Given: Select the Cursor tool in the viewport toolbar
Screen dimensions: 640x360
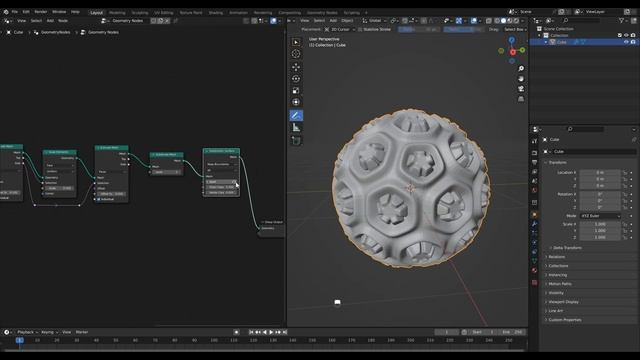Looking at the screenshot, I should (296, 54).
